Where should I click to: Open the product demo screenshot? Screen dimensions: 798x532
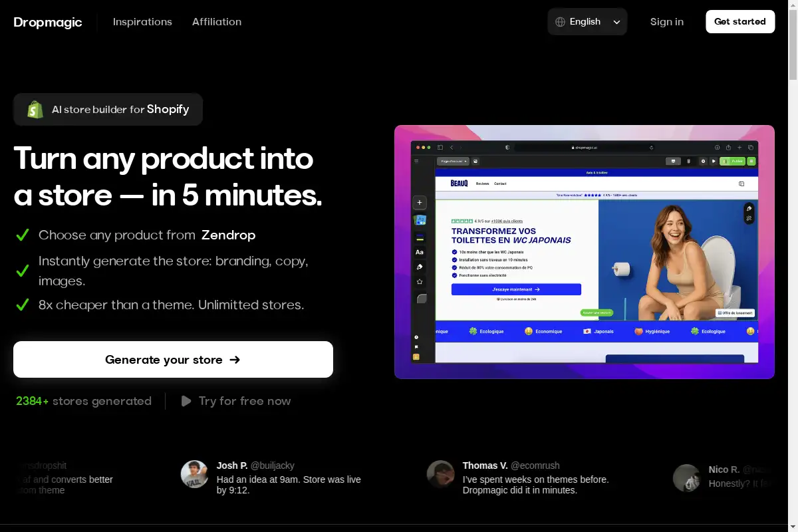tap(585, 252)
